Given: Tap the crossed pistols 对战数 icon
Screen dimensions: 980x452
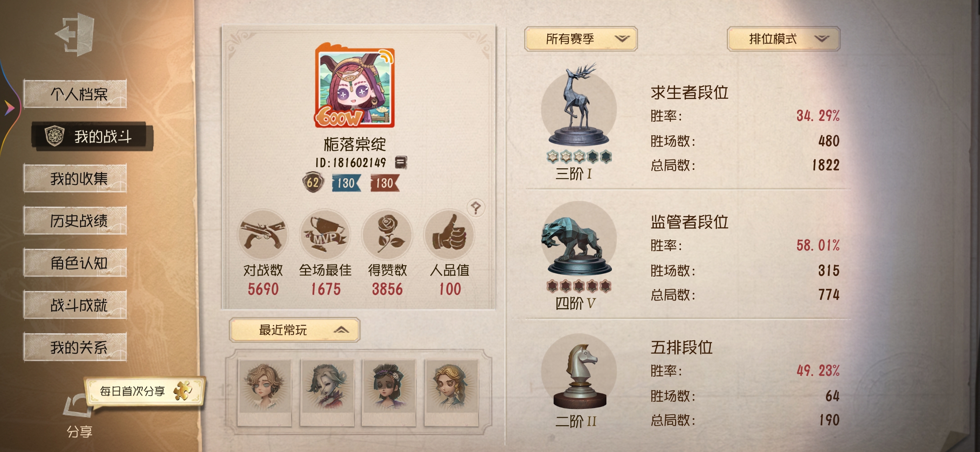Looking at the screenshot, I should tap(263, 235).
